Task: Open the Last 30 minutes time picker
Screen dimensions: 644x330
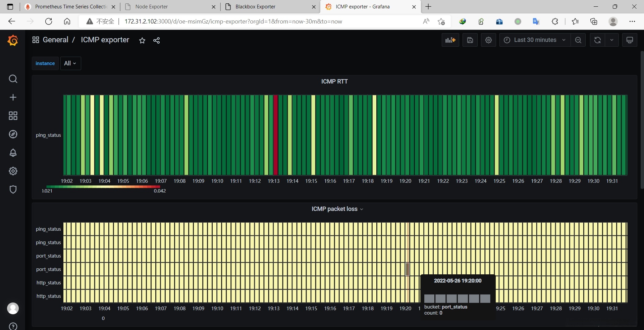Action: [535, 40]
